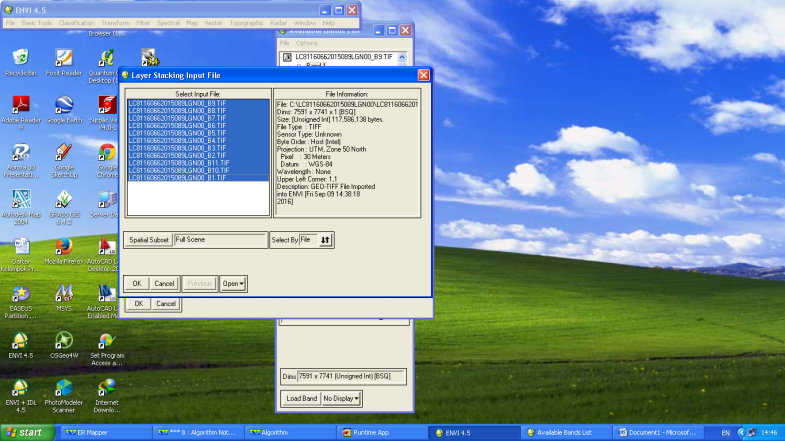Open Set Program Access desktop icon
Viewport: 785px width, 441px height.
pos(107,348)
